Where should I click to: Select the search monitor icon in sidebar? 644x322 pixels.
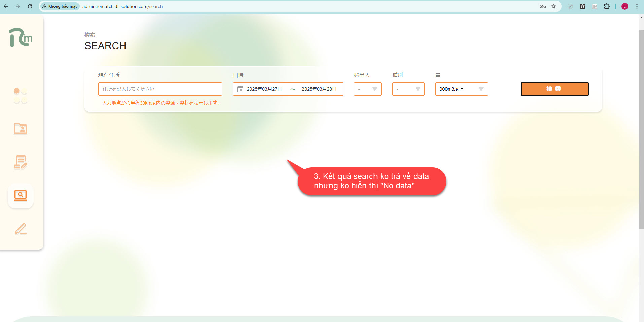tap(21, 195)
